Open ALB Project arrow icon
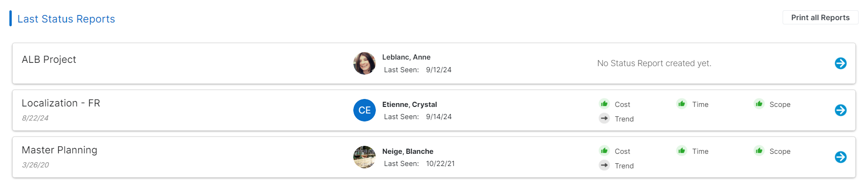 point(840,63)
